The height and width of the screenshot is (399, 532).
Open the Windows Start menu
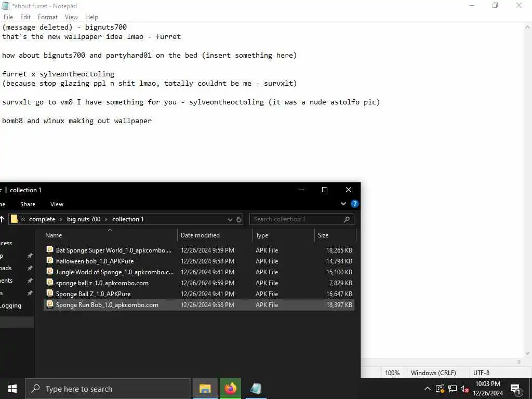(x=12, y=389)
